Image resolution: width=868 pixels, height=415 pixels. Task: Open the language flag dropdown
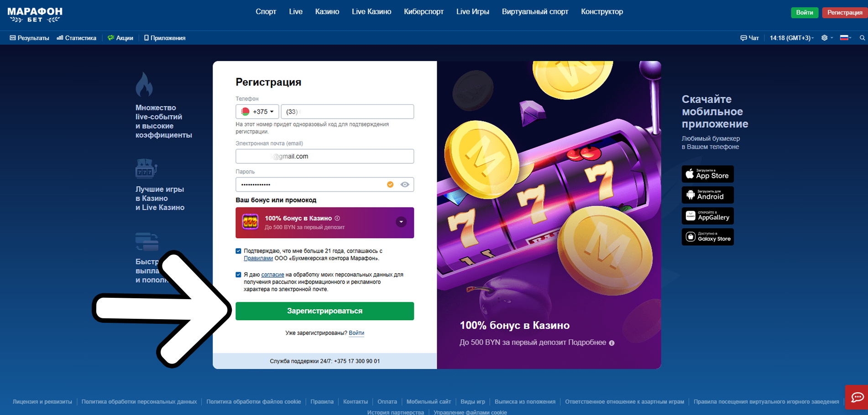pyautogui.click(x=846, y=38)
